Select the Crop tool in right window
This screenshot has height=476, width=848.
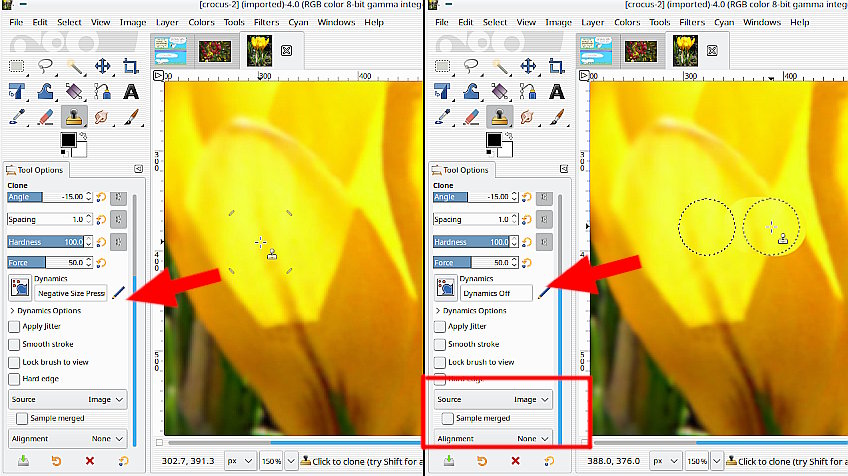[556, 67]
